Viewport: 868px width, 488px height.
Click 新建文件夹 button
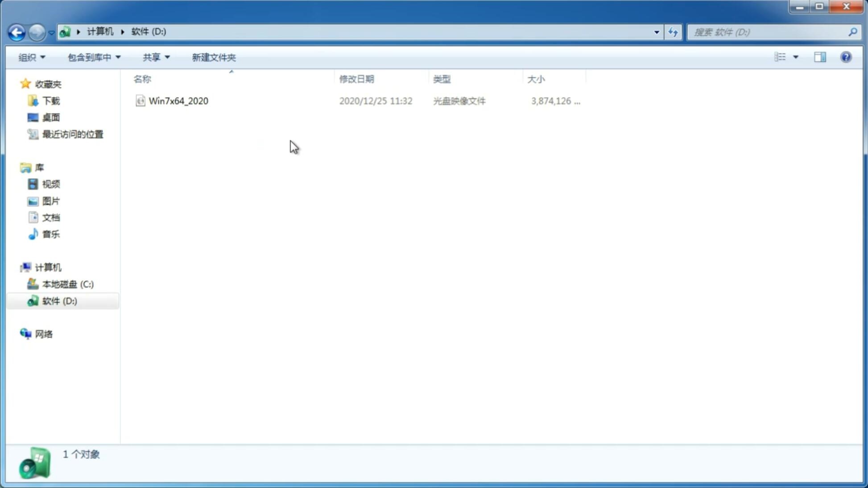(213, 57)
